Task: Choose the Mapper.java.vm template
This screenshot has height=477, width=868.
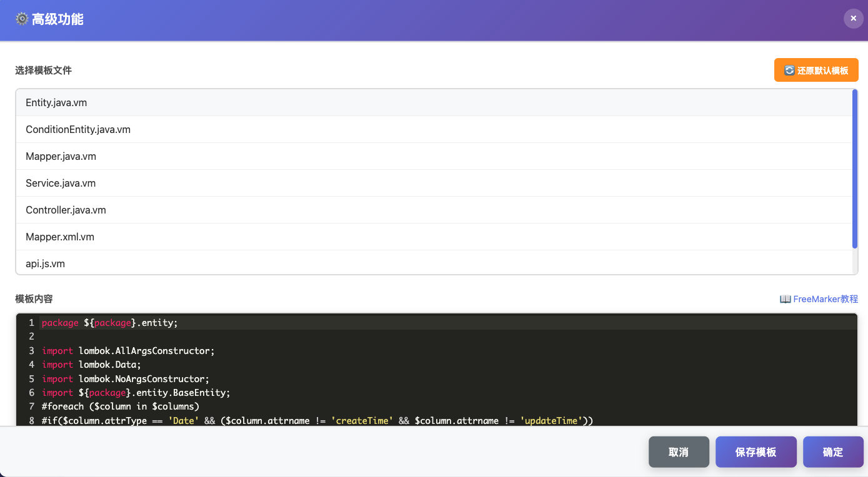Action: click(x=61, y=156)
